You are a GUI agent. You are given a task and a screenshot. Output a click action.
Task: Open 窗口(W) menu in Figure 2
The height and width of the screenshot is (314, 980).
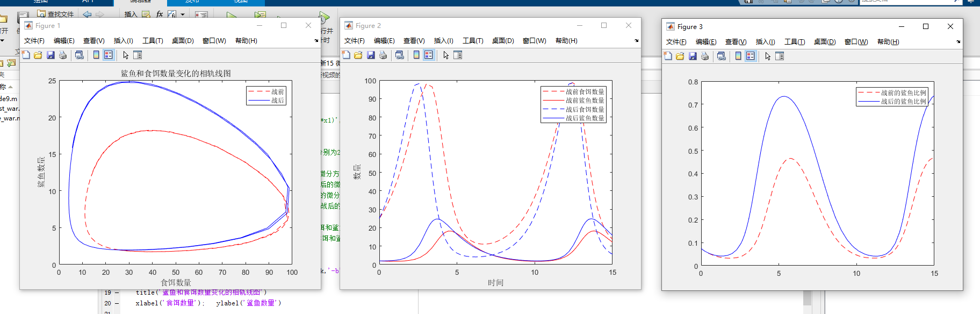tap(534, 41)
